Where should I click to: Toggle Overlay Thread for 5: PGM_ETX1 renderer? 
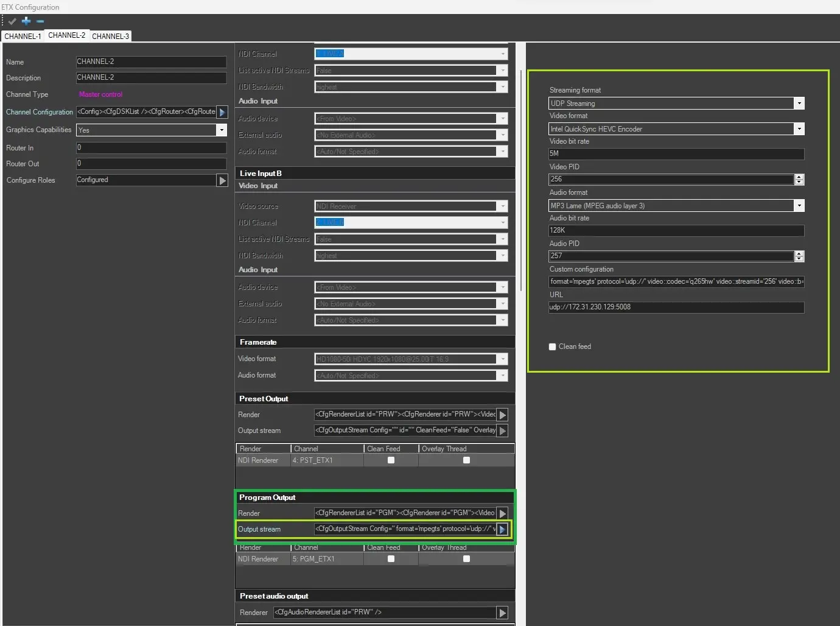point(466,559)
